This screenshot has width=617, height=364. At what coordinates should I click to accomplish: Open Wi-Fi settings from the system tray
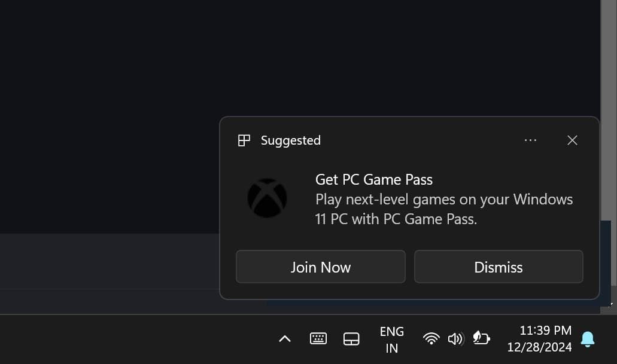pos(431,338)
